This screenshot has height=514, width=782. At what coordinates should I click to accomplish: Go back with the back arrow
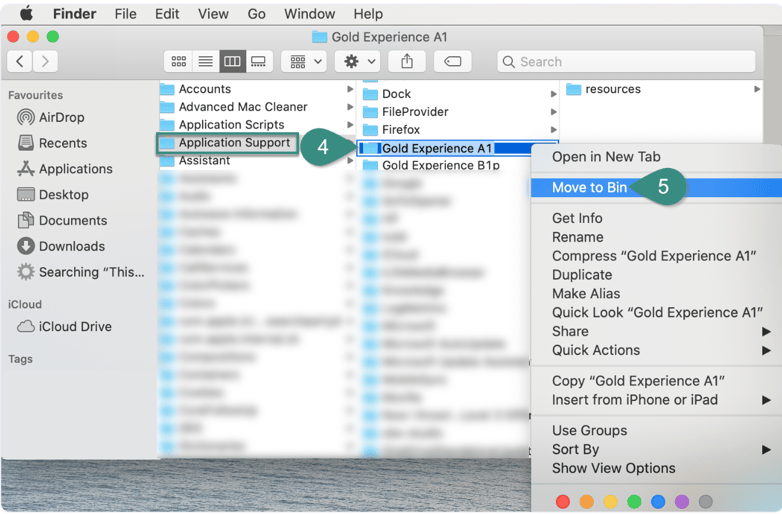[x=20, y=61]
